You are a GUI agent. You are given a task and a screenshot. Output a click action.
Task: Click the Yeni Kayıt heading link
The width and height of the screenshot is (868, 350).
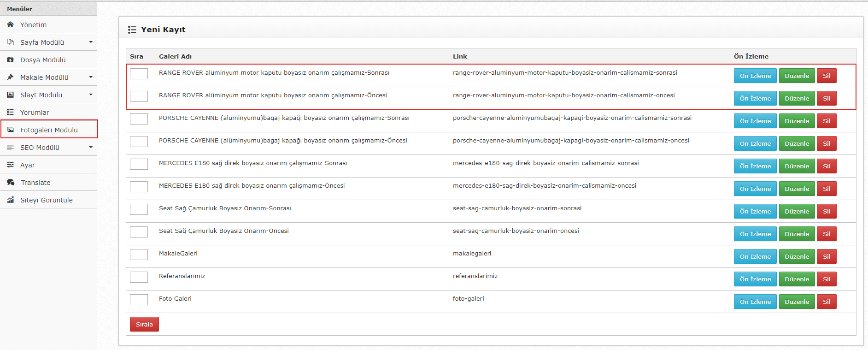coord(163,30)
